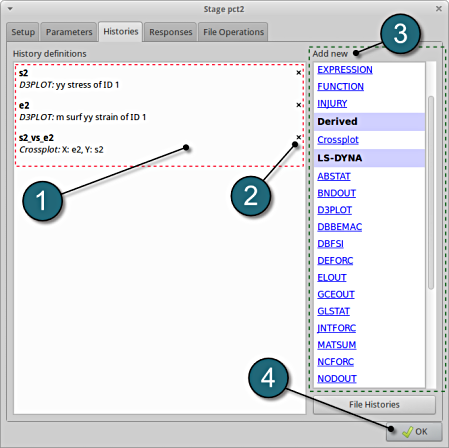Add a DBFSI history
Viewport: 449px width, 448px height.
(330, 244)
